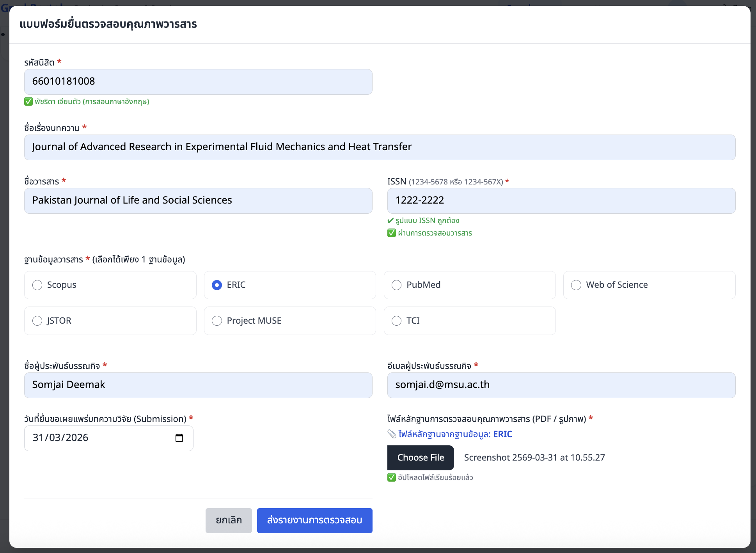
Task: Select the Scopus database radio button
Action: [37, 285]
